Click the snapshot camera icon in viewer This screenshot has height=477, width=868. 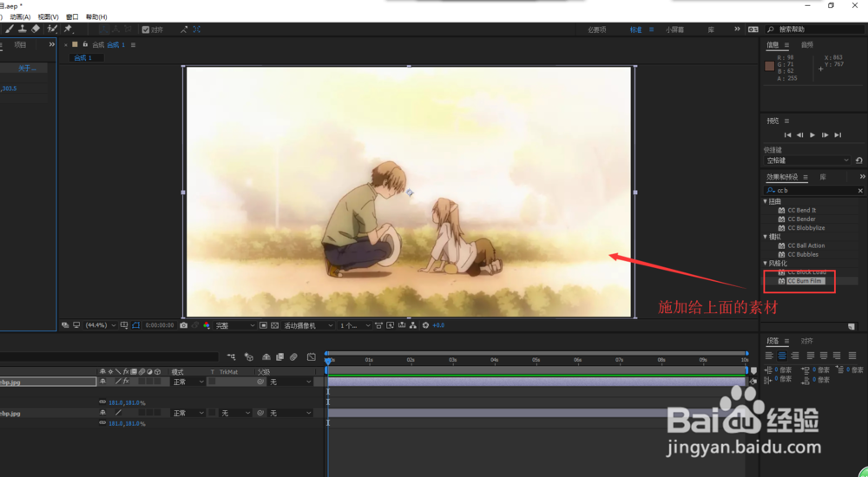pos(183,325)
